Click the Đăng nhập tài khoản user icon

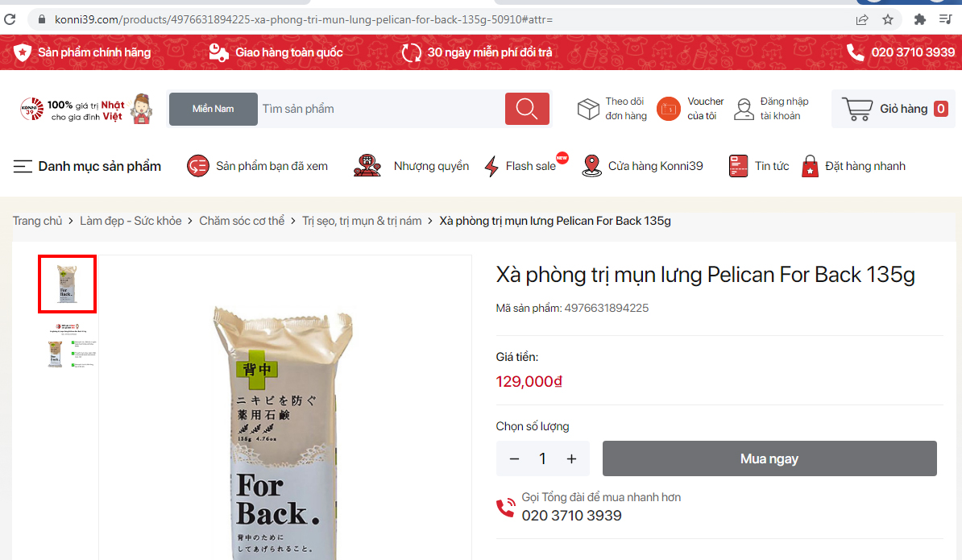744,109
